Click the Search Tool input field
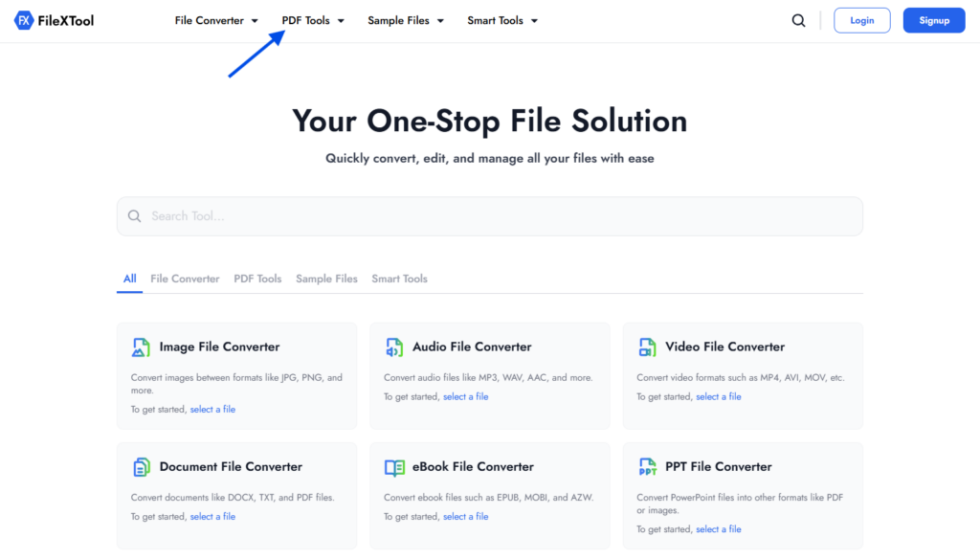This screenshot has height=559, width=980. pyautogui.click(x=489, y=215)
